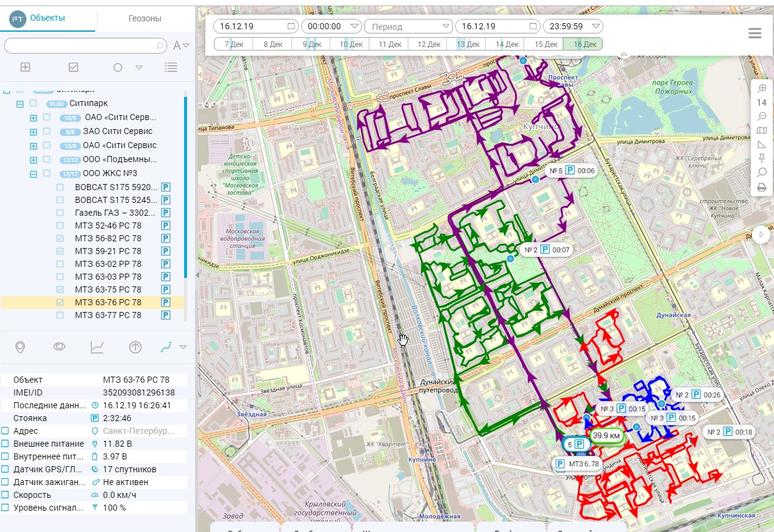774x532 pixels.
Task: Click the expand-all plus icon above tree
Action: (25, 67)
